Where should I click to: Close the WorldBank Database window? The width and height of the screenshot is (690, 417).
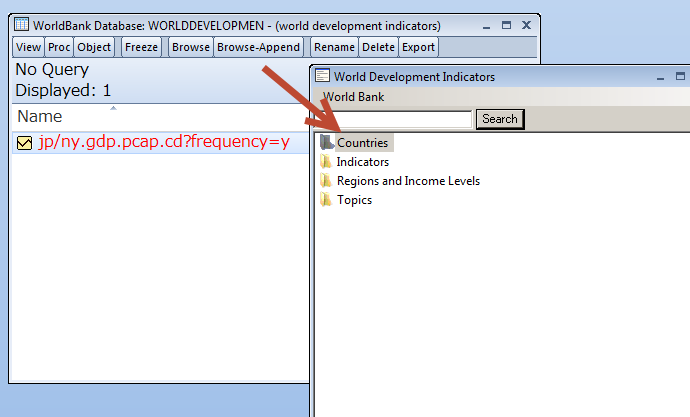[526, 26]
